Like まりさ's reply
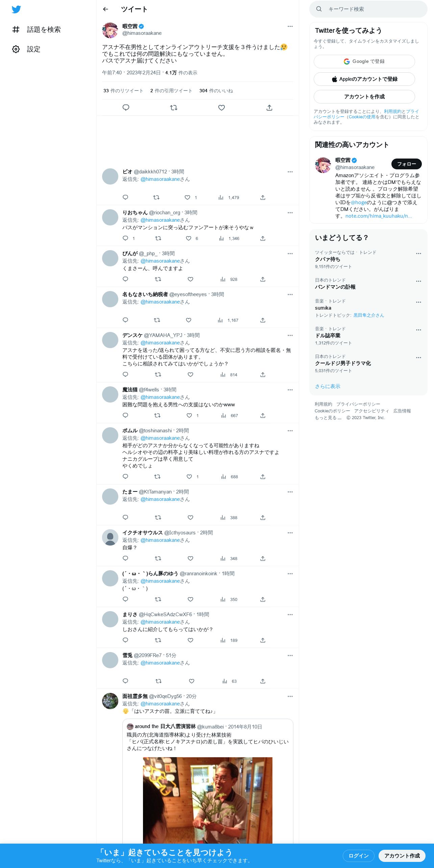Viewport: 434px width, 868px height. pyautogui.click(x=190, y=640)
